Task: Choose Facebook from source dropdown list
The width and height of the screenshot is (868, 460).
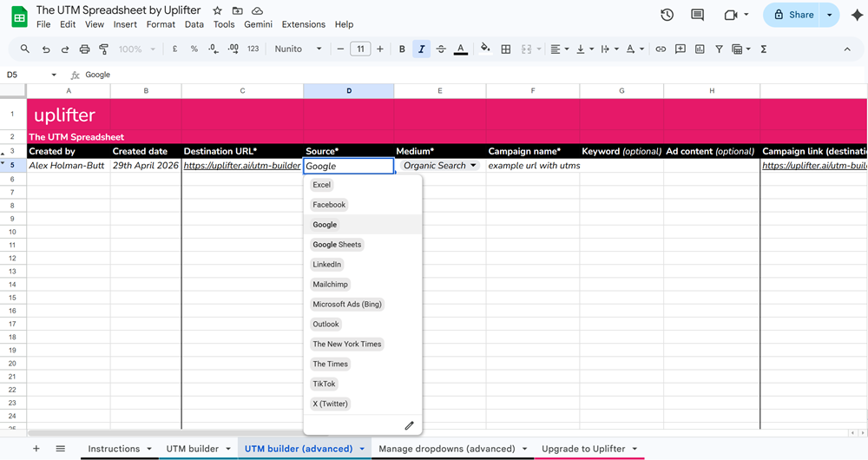Action: point(329,205)
